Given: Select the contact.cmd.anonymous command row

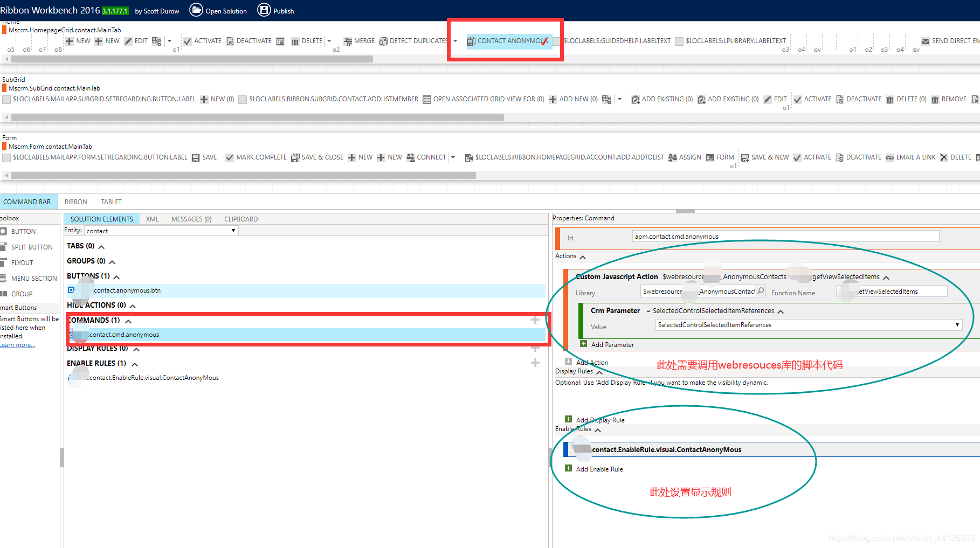Looking at the screenshot, I should pyautogui.click(x=307, y=335).
